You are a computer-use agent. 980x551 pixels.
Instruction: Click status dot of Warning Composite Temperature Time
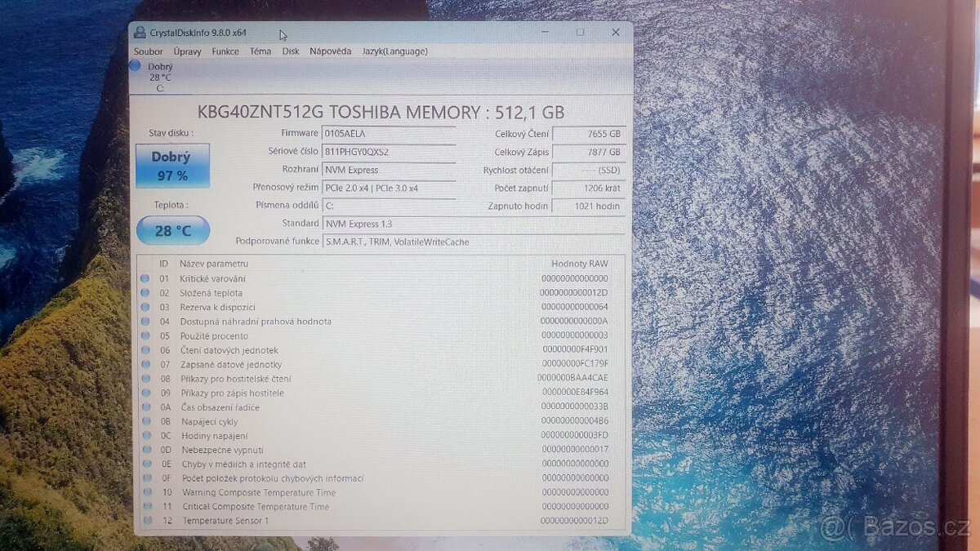tap(145, 492)
